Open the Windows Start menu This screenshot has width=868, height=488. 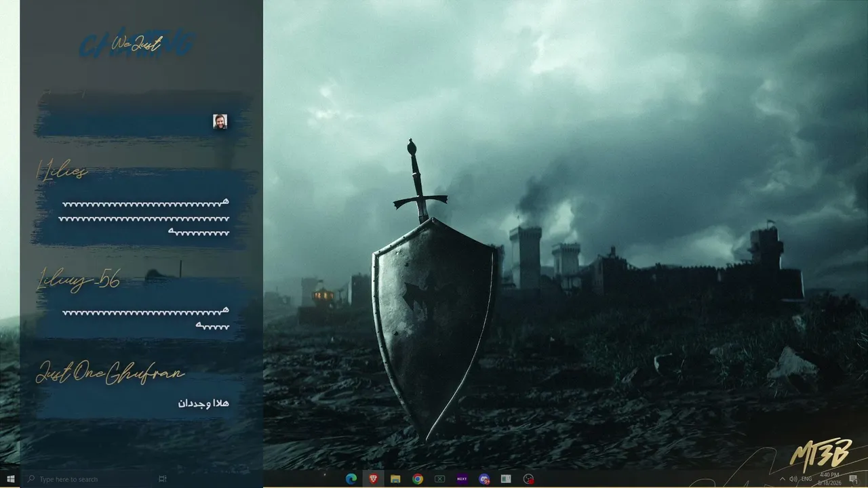pos(11,479)
